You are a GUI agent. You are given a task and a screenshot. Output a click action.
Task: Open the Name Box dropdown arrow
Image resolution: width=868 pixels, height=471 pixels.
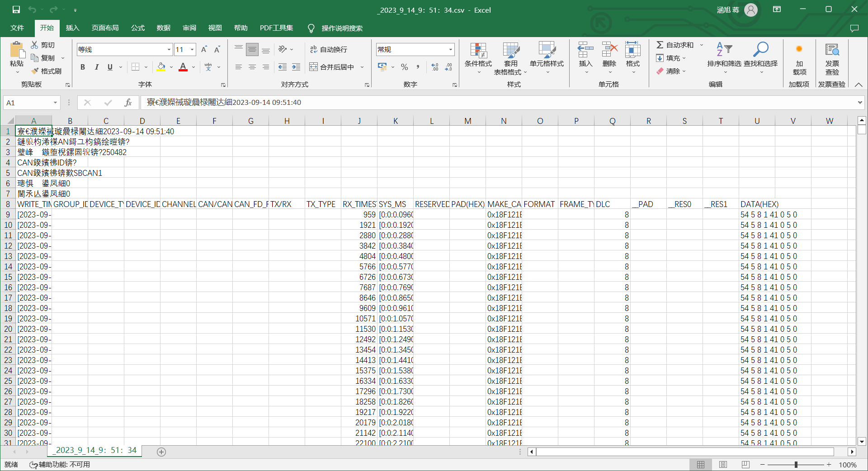pyautogui.click(x=55, y=103)
